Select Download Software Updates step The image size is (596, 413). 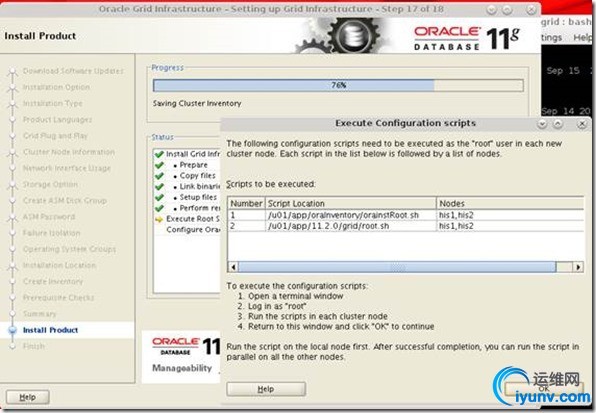(x=73, y=71)
